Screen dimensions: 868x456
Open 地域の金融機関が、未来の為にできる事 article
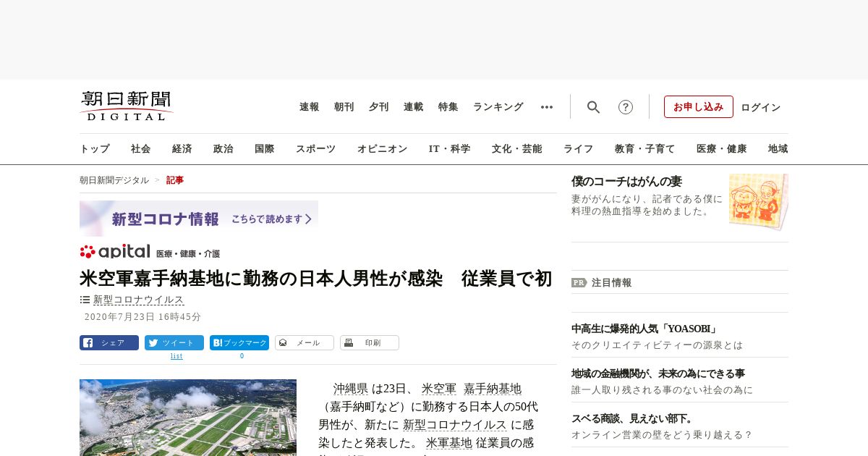click(658, 373)
